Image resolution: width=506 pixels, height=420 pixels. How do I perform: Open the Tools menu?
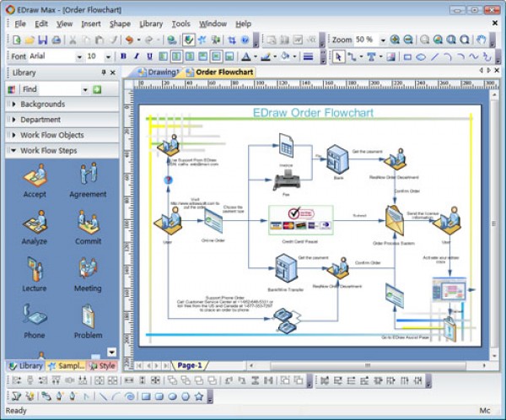180,24
